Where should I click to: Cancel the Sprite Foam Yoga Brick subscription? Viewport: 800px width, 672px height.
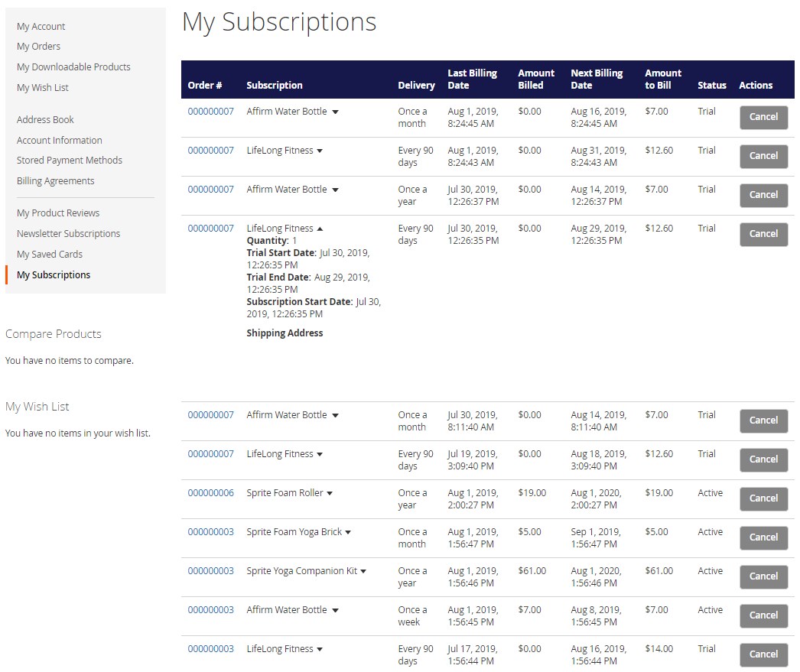tap(763, 537)
